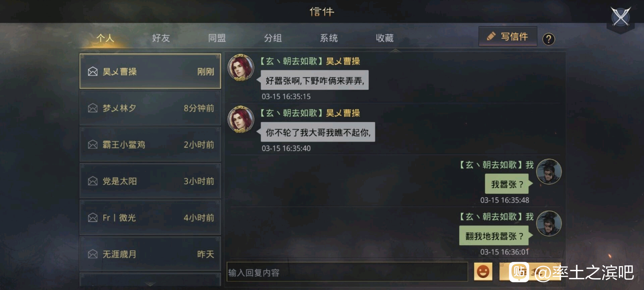The height and width of the screenshot is (290, 644).
Task: Open the 系统 tab
Action: (x=329, y=38)
